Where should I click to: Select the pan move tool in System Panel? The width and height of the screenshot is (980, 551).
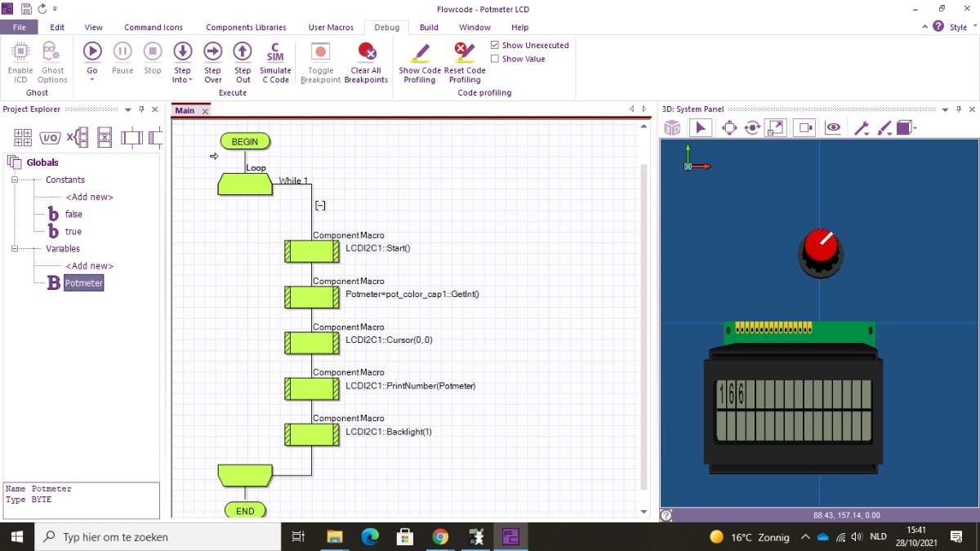pyautogui.click(x=729, y=128)
